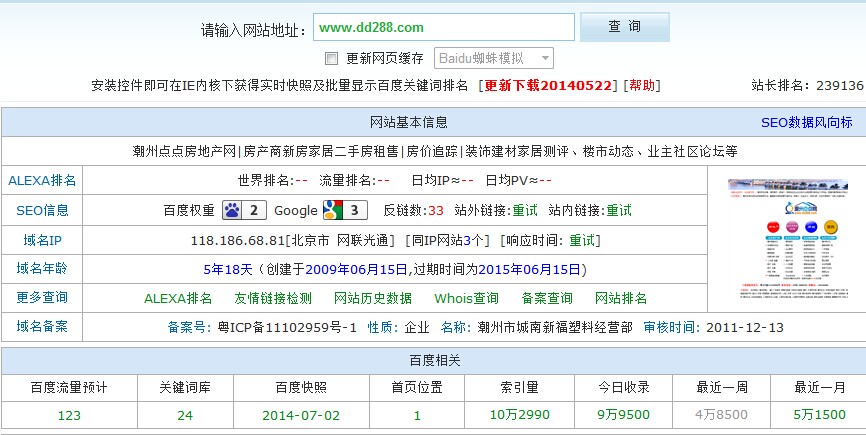The height and width of the screenshot is (435, 866).
Task: Click the 百度流量预计 column header
Action: 69,388
